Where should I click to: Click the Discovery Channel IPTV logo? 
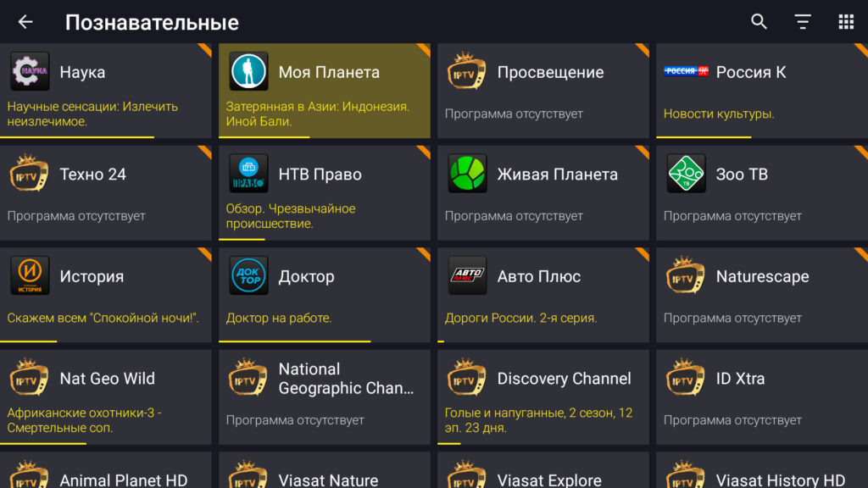click(467, 377)
